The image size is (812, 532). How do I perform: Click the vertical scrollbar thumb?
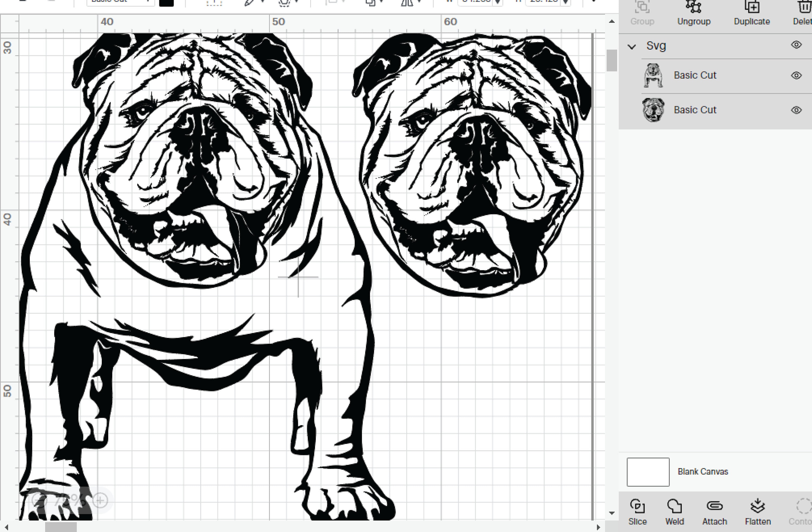[x=612, y=60]
